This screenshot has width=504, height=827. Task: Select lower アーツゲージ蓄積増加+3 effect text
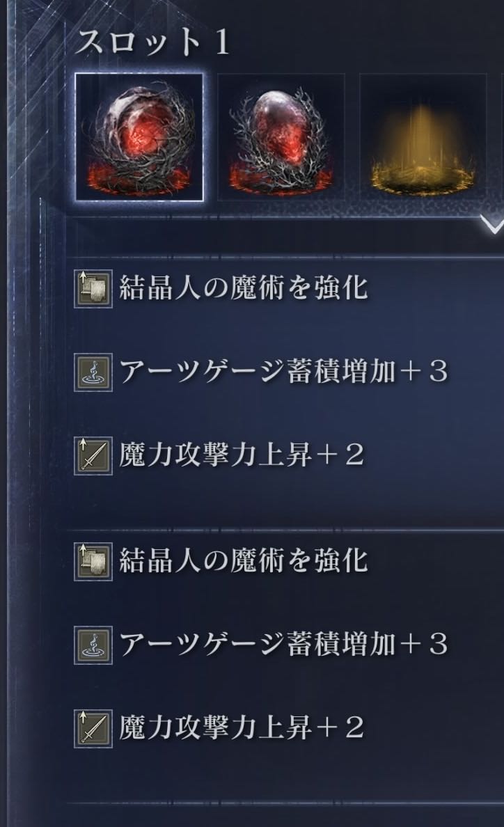[283, 644]
